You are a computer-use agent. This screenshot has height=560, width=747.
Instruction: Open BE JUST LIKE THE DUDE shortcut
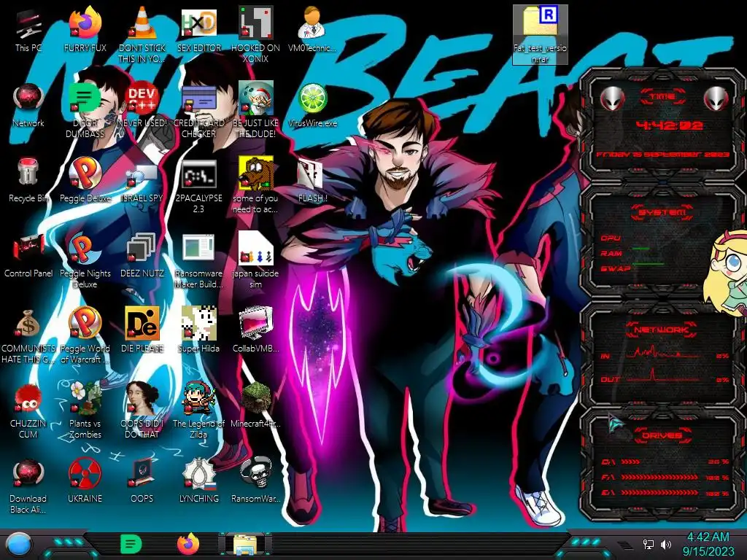tap(256, 109)
